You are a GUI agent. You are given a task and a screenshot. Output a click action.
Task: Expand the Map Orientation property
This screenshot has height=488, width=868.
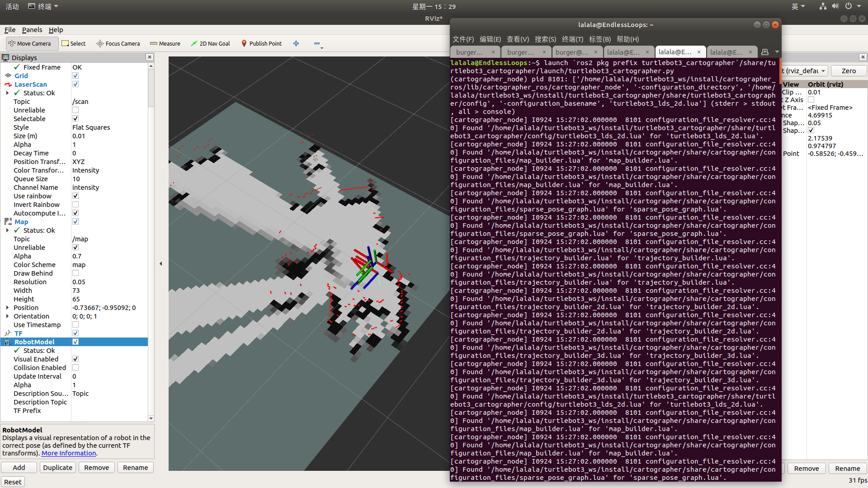tap(7, 316)
